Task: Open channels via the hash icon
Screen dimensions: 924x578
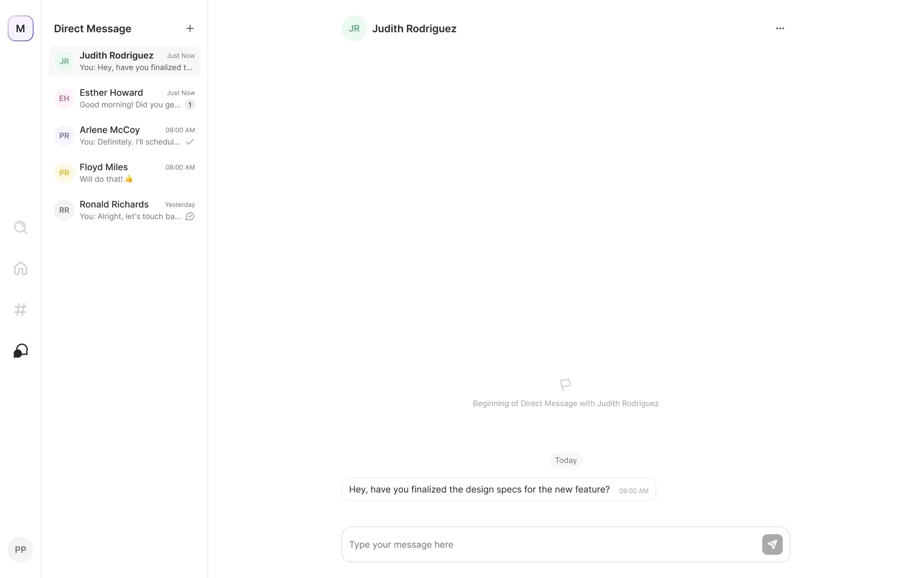Action: point(20,309)
